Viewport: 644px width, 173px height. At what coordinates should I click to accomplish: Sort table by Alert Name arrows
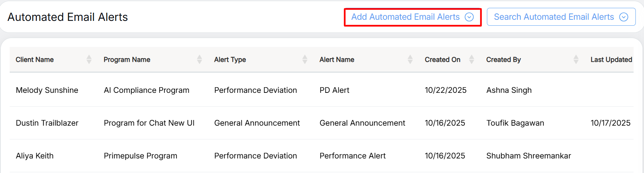410,60
